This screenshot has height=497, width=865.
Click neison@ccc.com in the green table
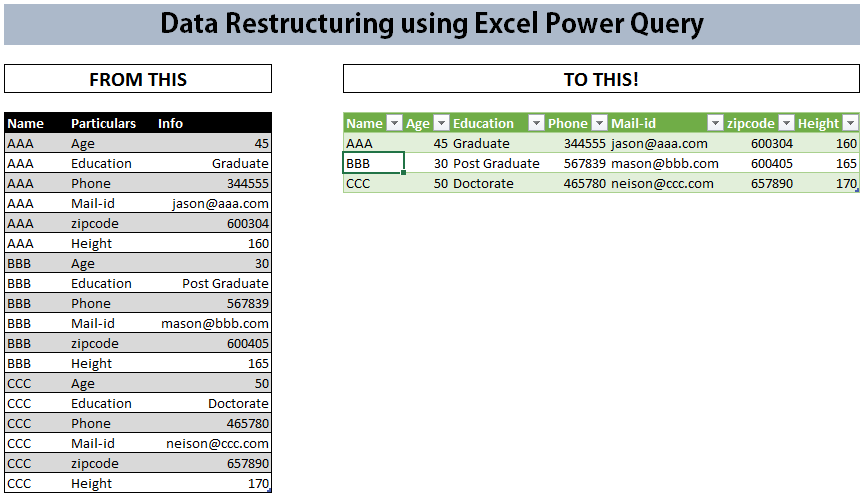tap(662, 183)
